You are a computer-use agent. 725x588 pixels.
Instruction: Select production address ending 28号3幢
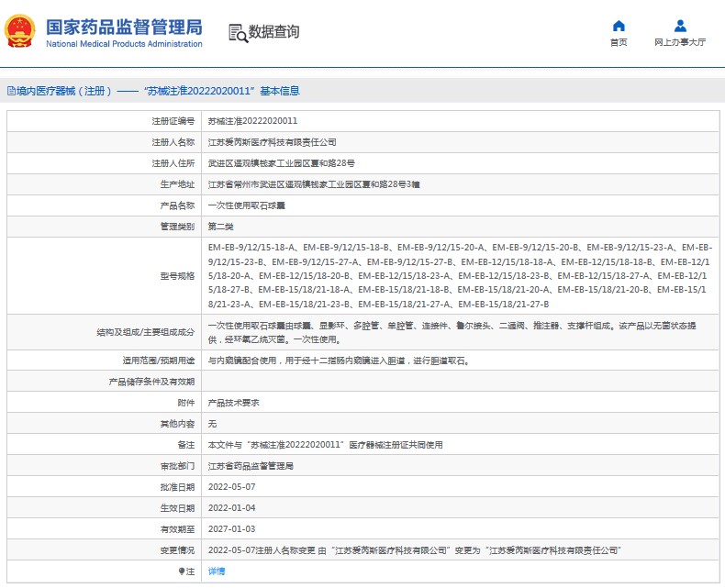click(x=314, y=184)
